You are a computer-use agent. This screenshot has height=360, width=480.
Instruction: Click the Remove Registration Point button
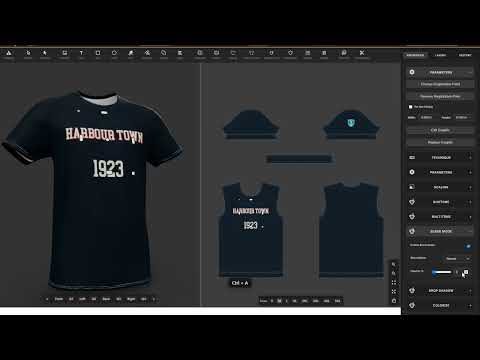click(x=440, y=96)
